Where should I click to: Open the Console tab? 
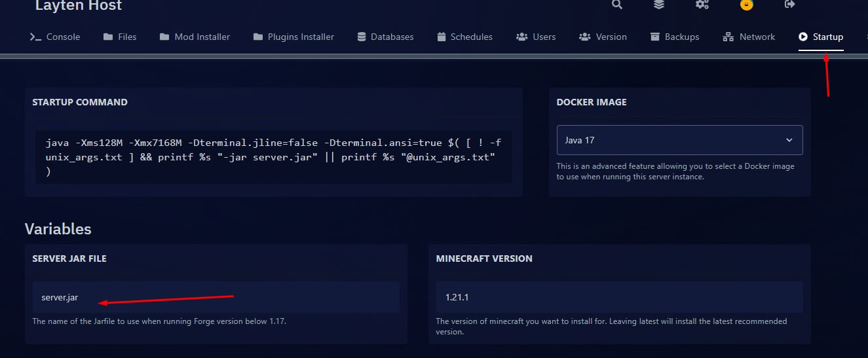55,37
